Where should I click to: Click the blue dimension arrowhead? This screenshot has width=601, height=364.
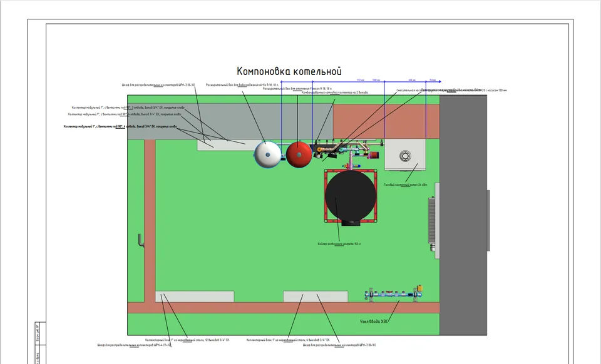pyautogui.click(x=439, y=81)
